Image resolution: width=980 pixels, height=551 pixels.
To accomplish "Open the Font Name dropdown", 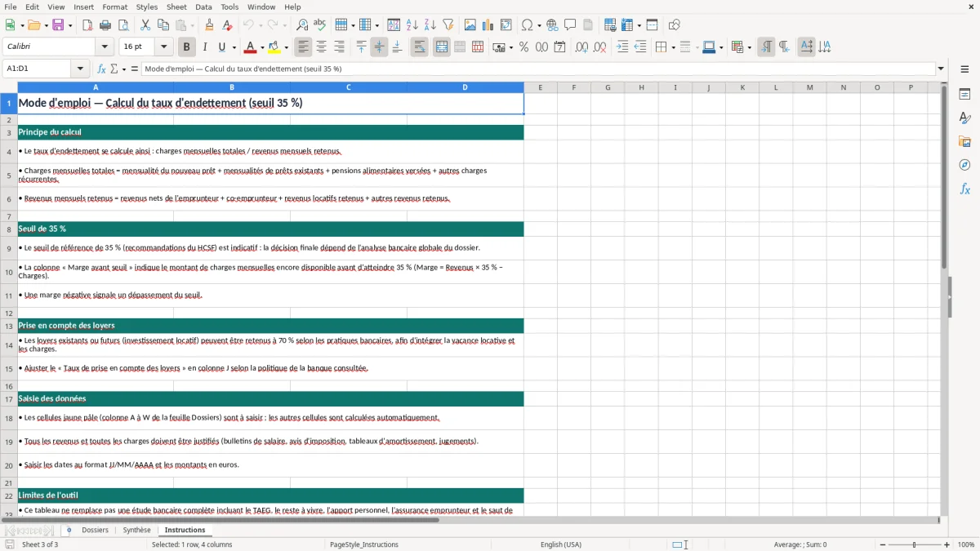I will [x=104, y=47].
